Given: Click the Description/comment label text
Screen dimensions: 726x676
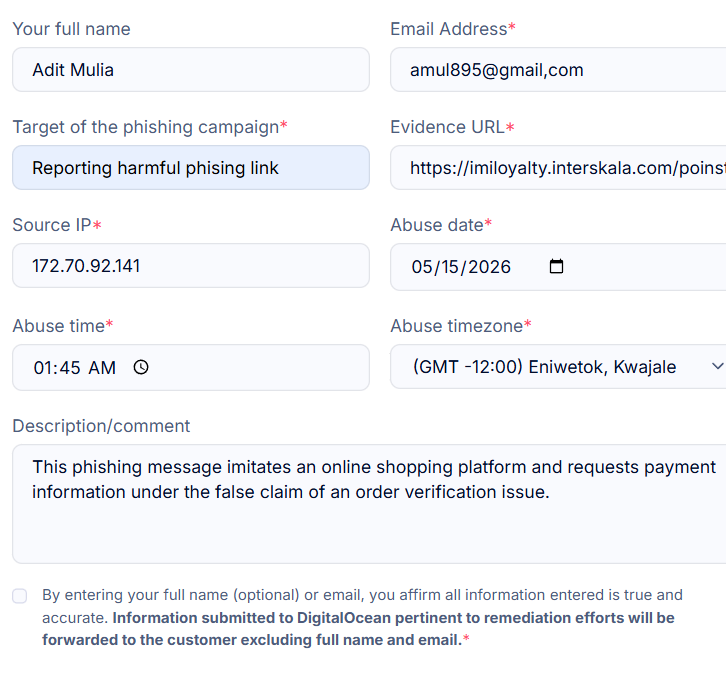Looking at the screenshot, I should 101,426.
